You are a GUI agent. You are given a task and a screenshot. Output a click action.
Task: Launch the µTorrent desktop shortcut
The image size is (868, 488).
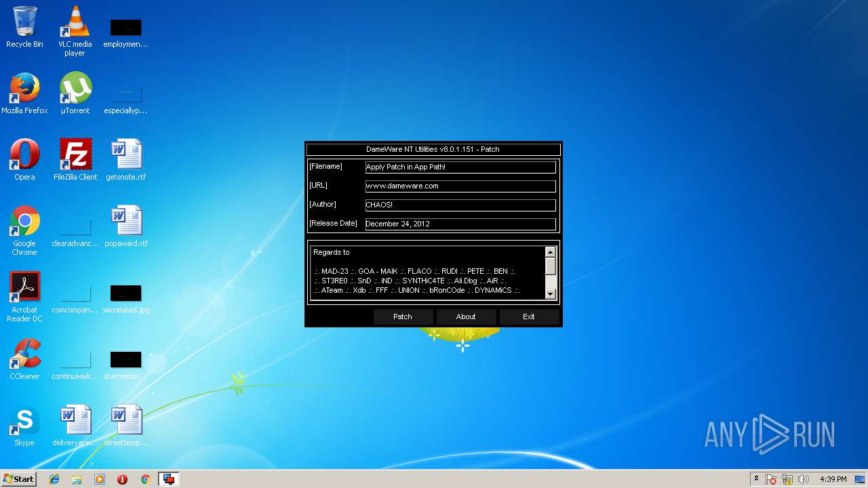coord(75,94)
